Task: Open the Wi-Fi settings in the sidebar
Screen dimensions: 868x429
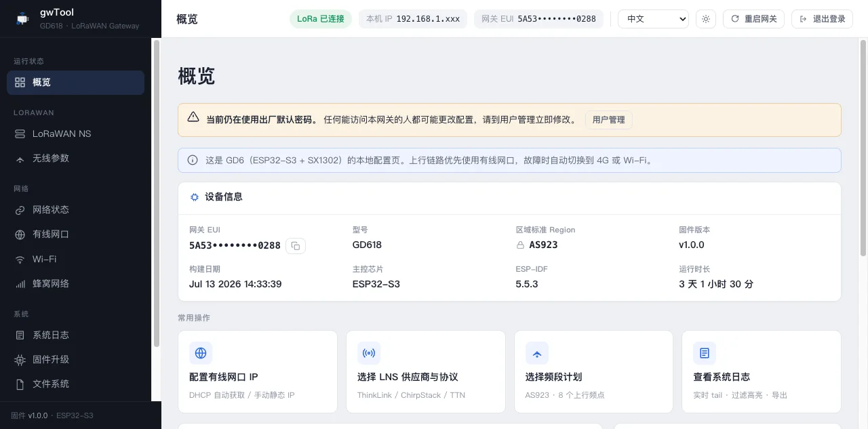Action: 75,259
